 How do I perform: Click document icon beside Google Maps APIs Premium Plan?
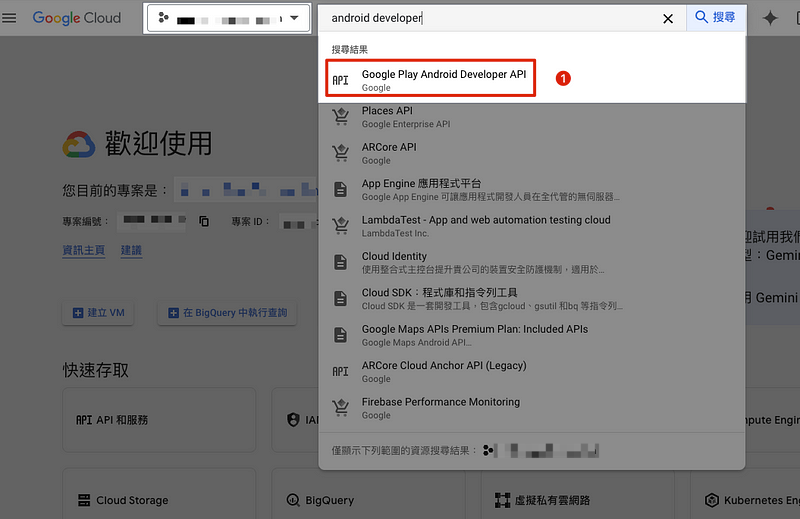pyautogui.click(x=340, y=335)
